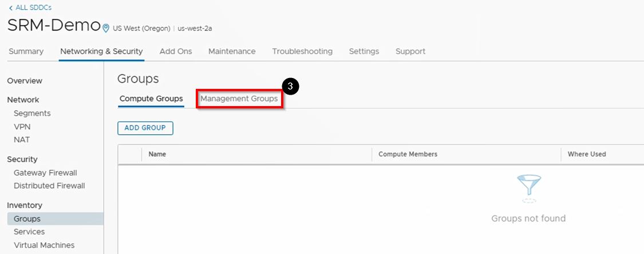
Task: Go to the Troubleshooting tab
Action: point(302,51)
